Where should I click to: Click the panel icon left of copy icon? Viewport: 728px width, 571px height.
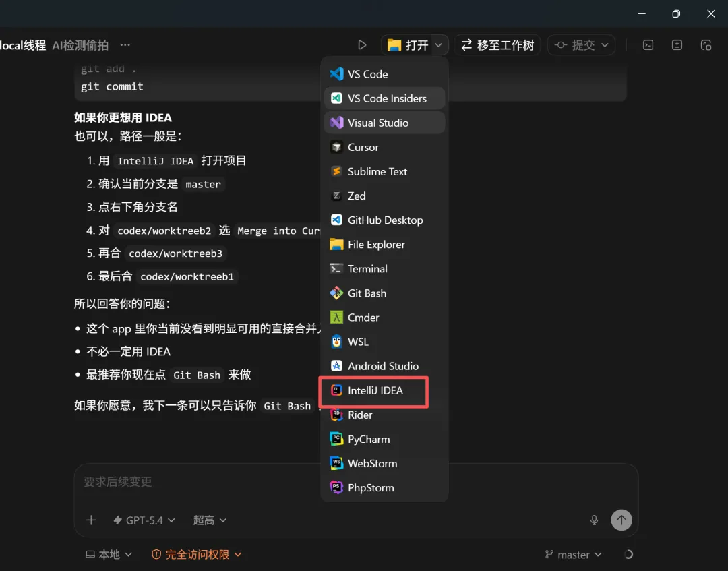[677, 45]
